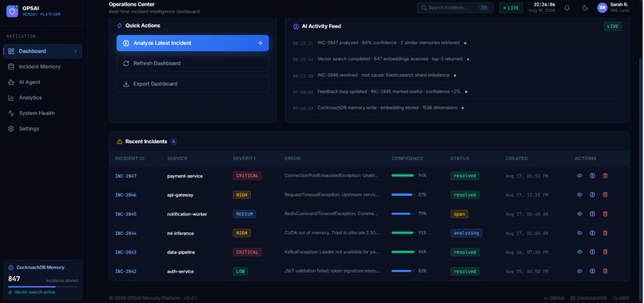The image size is (644, 303).
Task: Click the 79% confidence bar for INC-2845
Action: click(403, 213)
